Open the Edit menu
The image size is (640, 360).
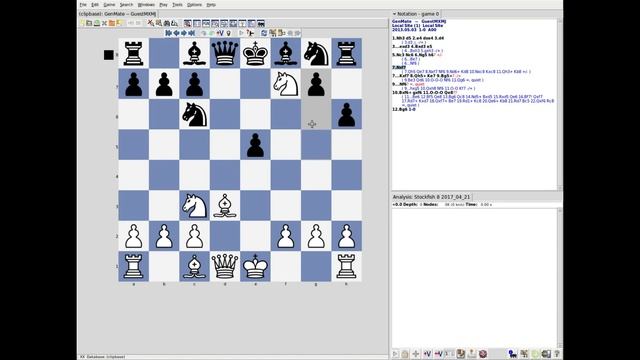(x=95, y=5)
